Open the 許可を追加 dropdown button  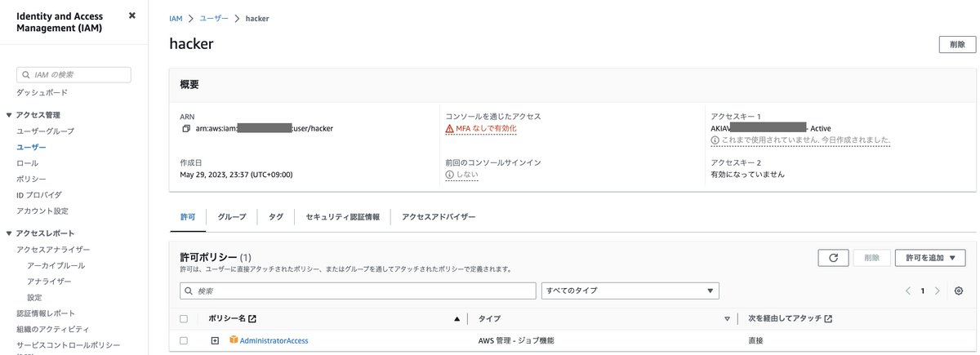pyautogui.click(x=930, y=258)
